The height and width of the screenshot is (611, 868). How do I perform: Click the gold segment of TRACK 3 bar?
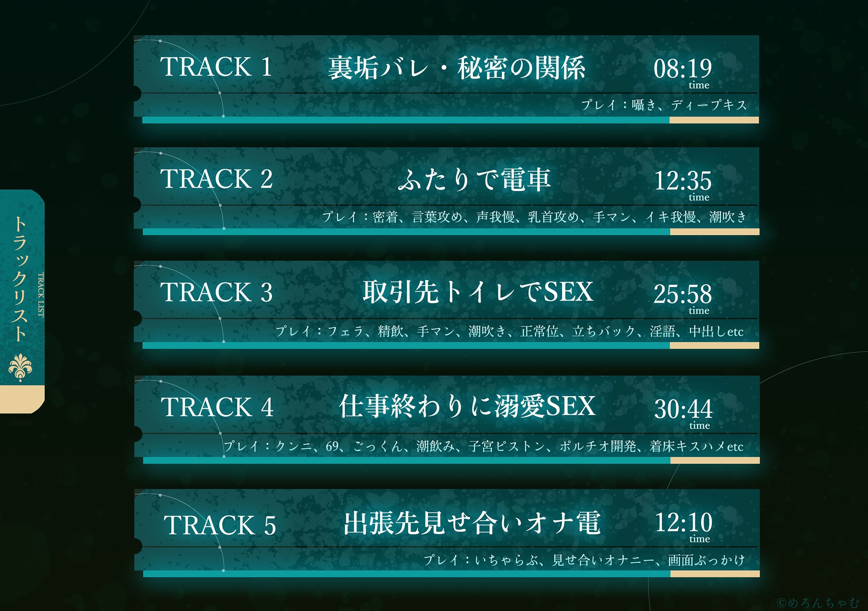[x=714, y=345]
